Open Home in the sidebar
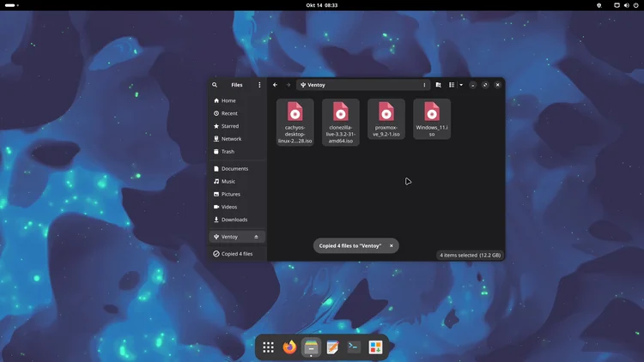This screenshot has height=362, width=644. (x=237, y=100)
